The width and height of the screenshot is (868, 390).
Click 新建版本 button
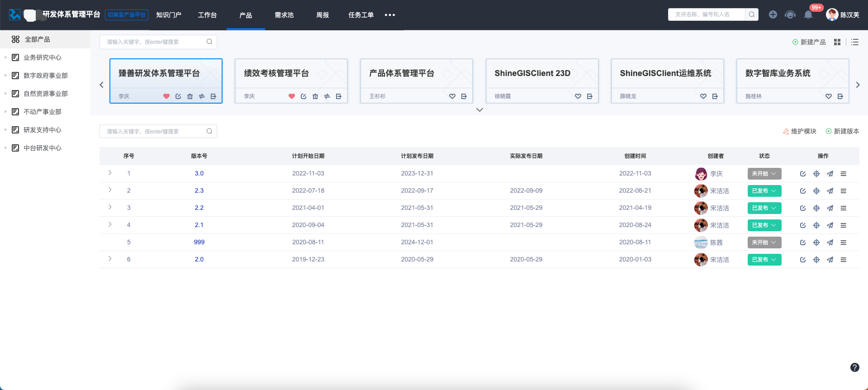tap(842, 131)
